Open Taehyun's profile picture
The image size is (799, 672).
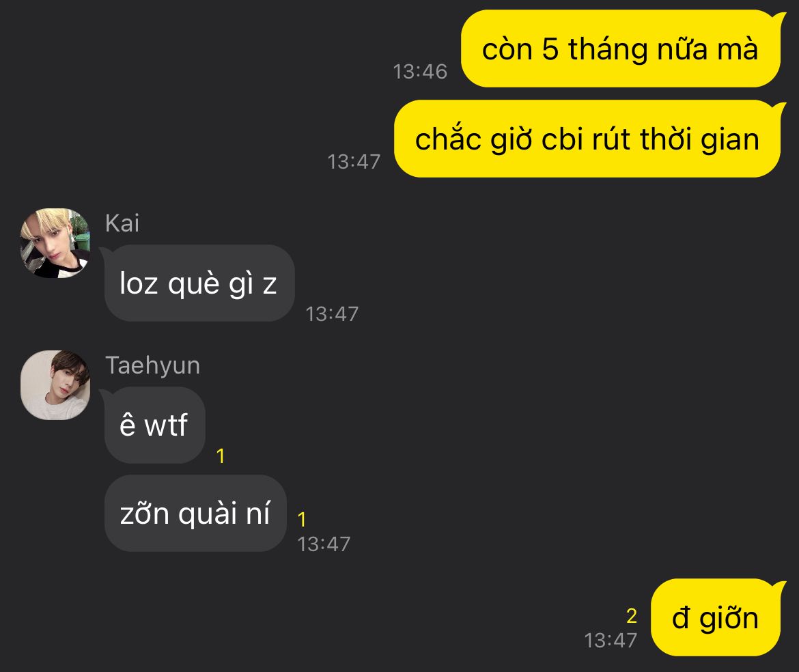(55, 385)
